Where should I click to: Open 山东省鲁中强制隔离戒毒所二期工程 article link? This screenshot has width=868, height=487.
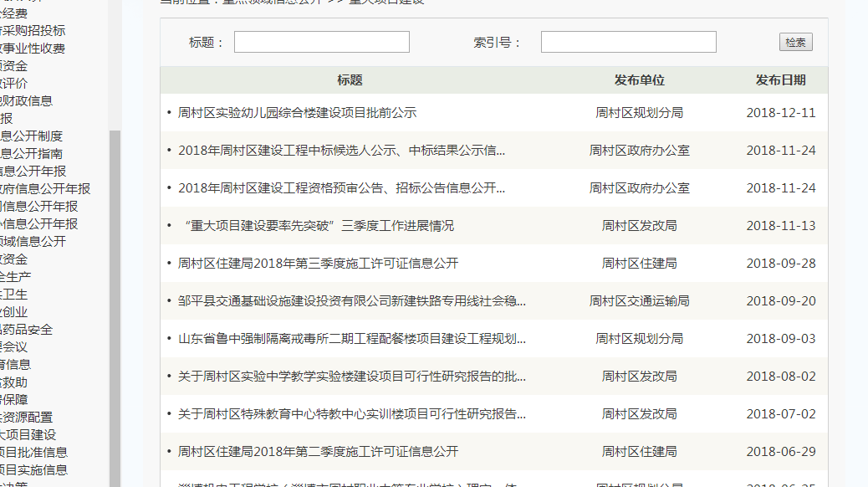point(352,339)
